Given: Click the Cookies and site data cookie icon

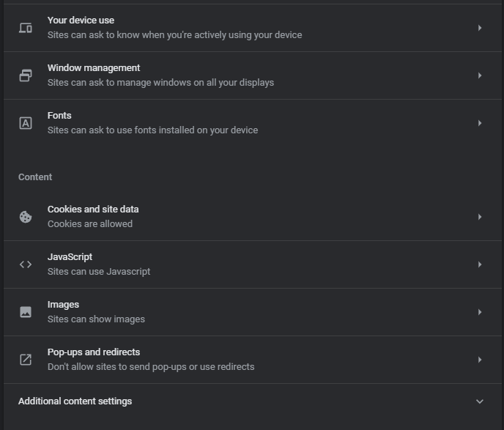Looking at the screenshot, I should tap(26, 217).
